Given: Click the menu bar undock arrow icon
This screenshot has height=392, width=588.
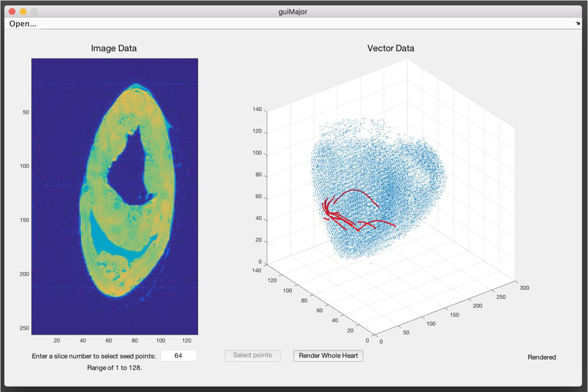Looking at the screenshot, I should click(x=578, y=24).
